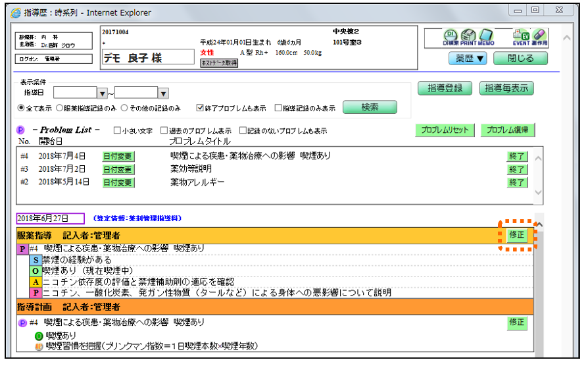Viewport: 588px width, 366px height.
Task: Click the PRINT printer icon
Action: coord(468,35)
